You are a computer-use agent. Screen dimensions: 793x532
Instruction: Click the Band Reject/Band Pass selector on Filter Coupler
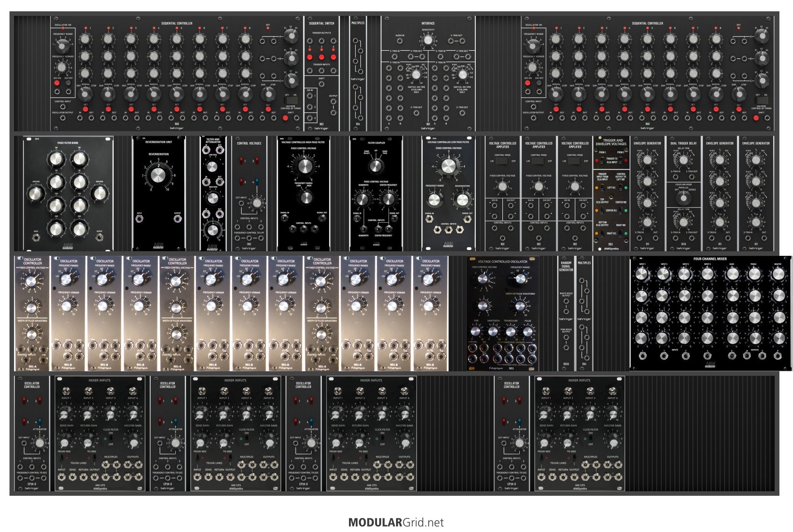pyautogui.click(x=376, y=165)
